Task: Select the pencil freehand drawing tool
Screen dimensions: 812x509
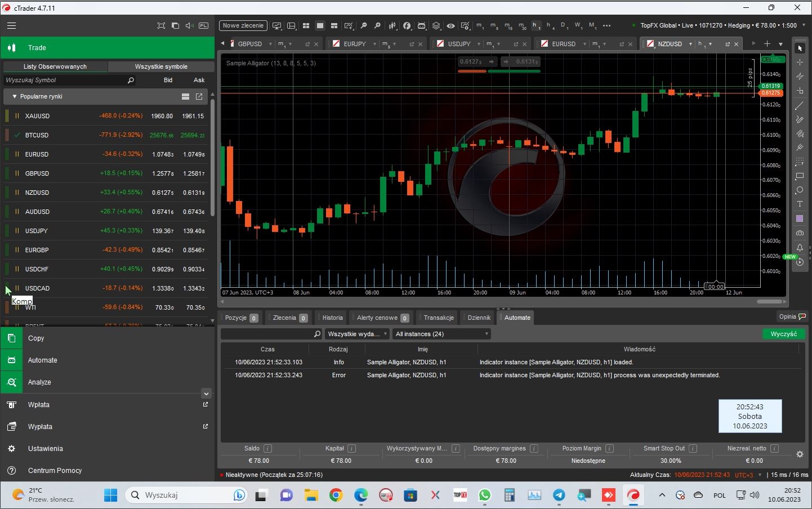Action: (800, 119)
